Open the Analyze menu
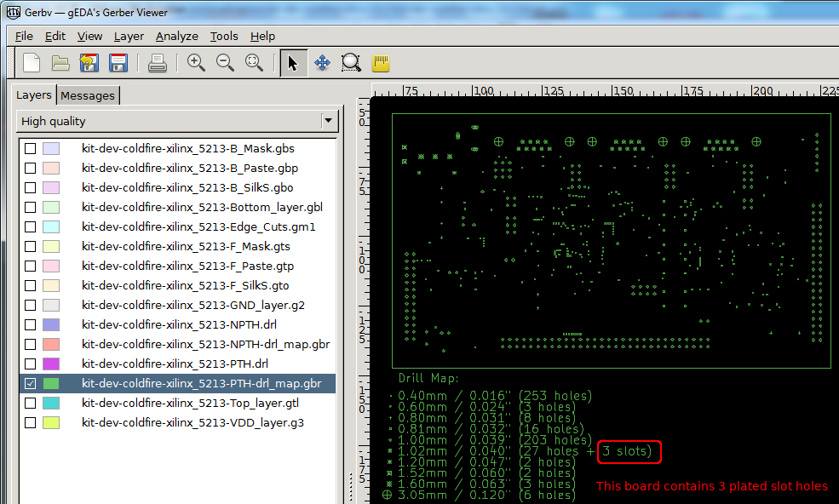The image size is (839, 504). coord(176,36)
